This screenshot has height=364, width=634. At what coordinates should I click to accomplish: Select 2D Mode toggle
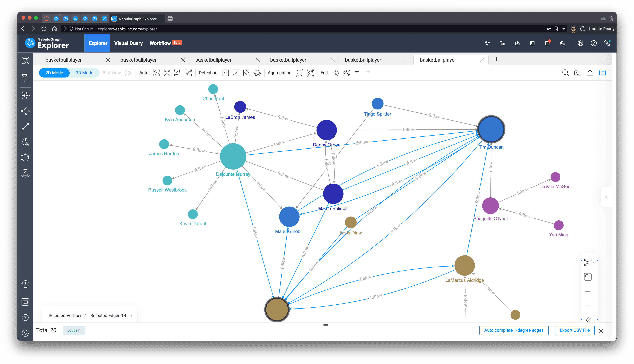coord(54,73)
